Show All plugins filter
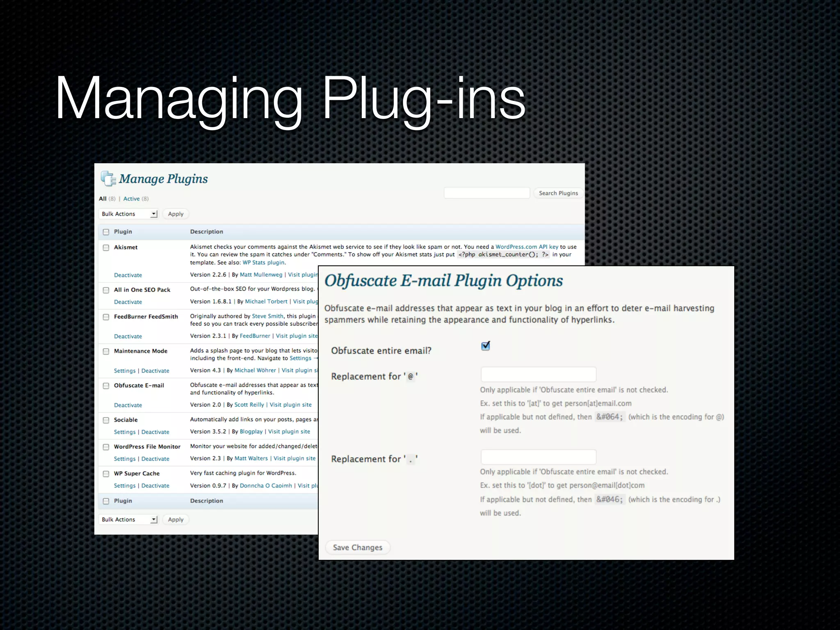 click(103, 199)
